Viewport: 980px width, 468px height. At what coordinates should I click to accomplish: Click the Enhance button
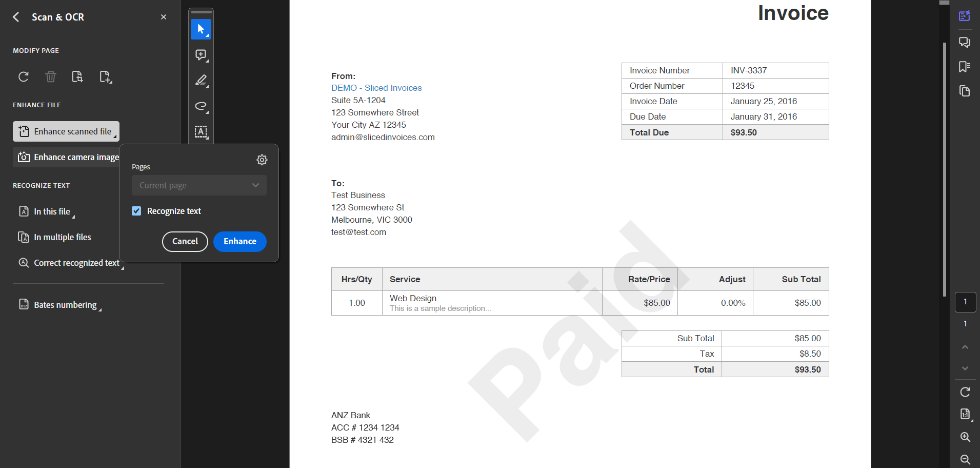click(239, 241)
